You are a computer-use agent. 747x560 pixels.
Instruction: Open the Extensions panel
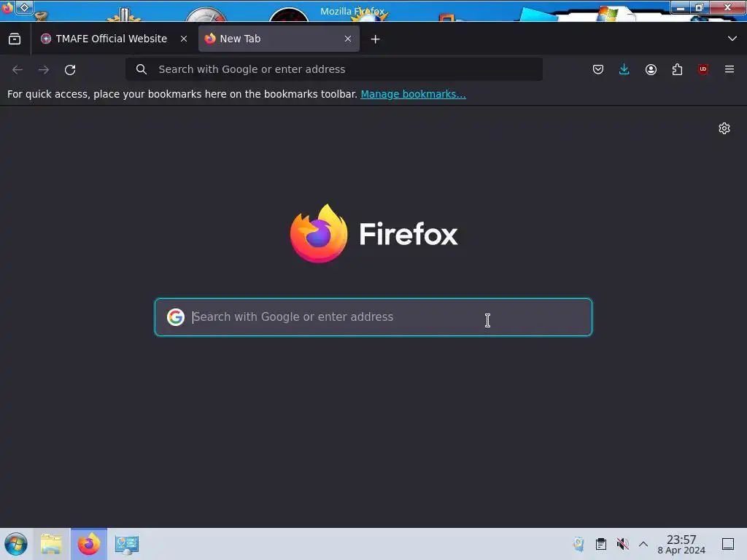pyautogui.click(x=677, y=69)
